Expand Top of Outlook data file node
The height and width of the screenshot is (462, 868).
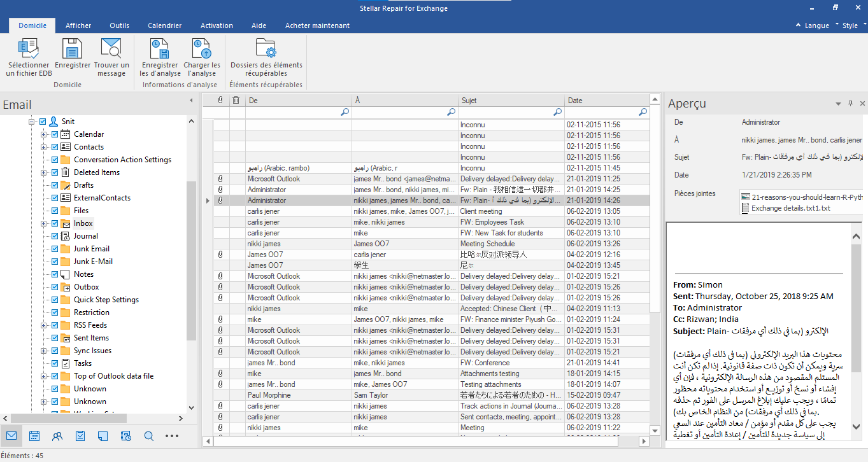(44, 376)
